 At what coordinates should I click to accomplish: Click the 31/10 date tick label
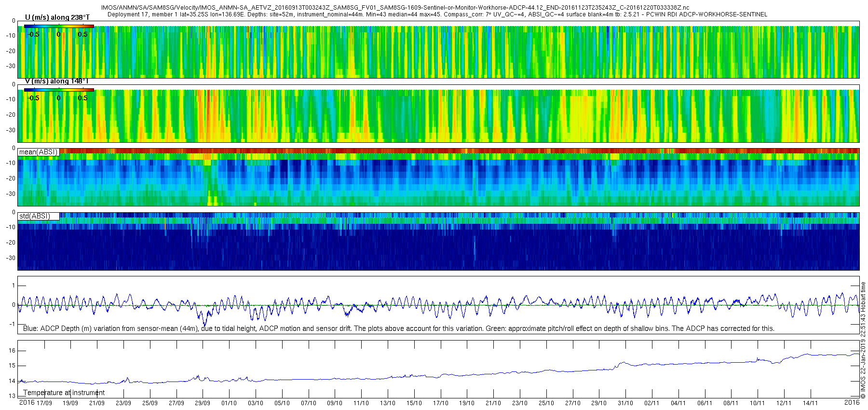pos(625,403)
